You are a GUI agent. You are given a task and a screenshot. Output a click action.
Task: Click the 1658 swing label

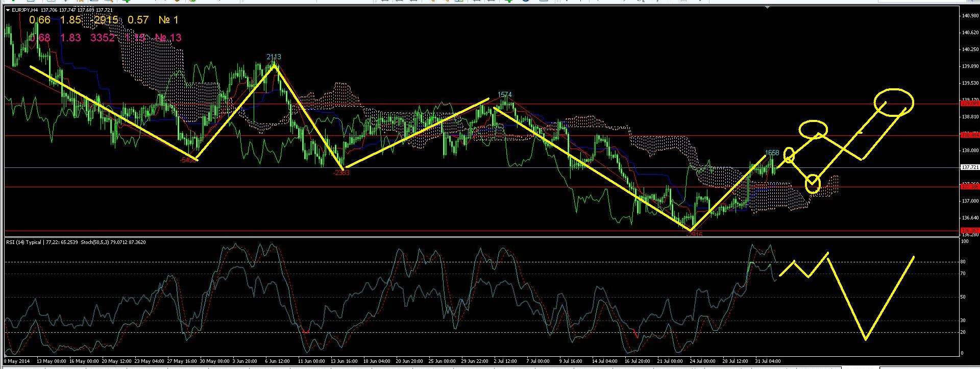[772, 153]
